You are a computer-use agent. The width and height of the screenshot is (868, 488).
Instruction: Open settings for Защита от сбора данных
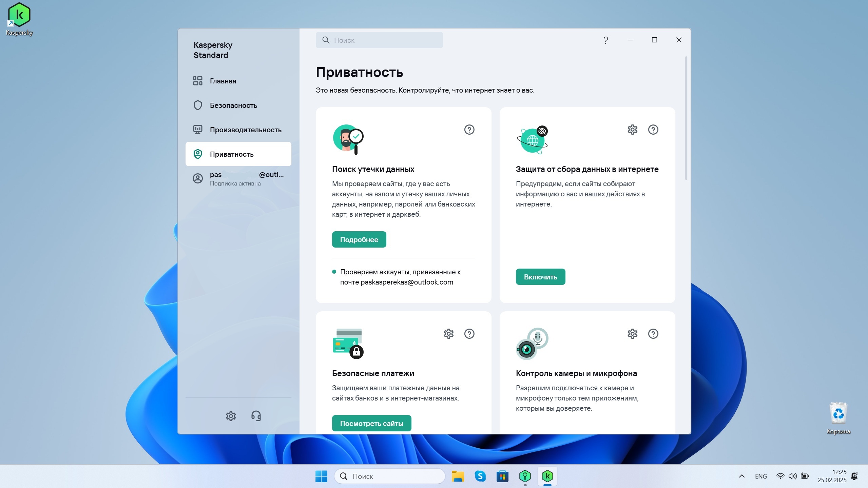[x=632, y=130]
